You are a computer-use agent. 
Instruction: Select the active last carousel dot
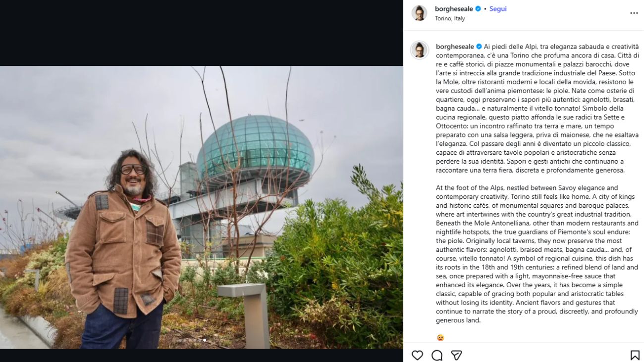pyautogui.click(x=205, y=340)
